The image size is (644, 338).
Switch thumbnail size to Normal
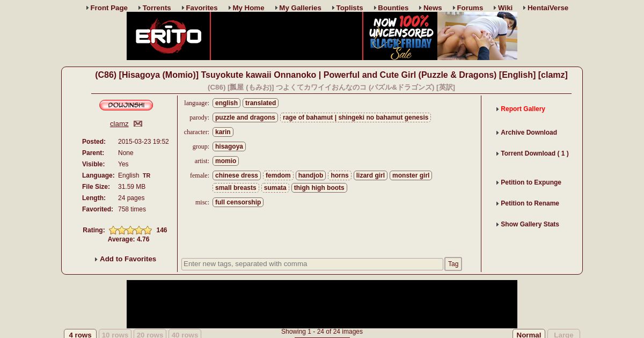(x=529, y=334)
